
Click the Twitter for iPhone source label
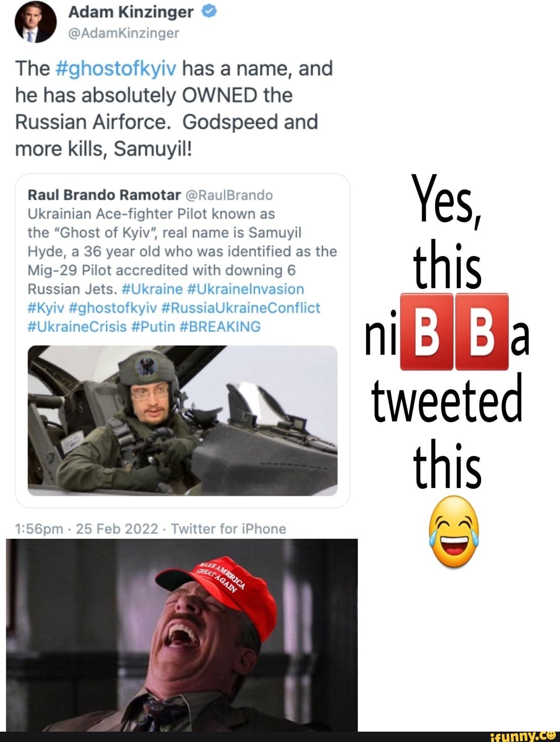pos(228,529)
